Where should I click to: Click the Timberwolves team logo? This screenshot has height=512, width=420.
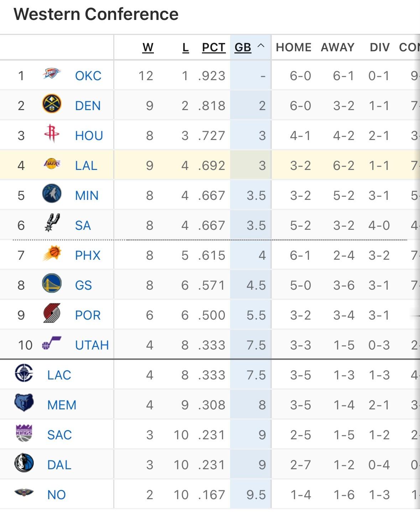point(52,194)
